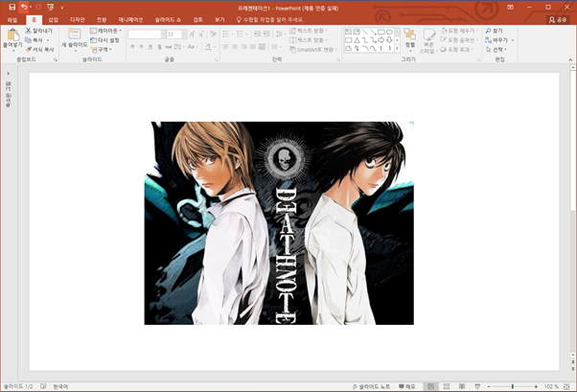Switch to Slide Sorter view icon
The image size is (577, 392).
pos(447,386)
